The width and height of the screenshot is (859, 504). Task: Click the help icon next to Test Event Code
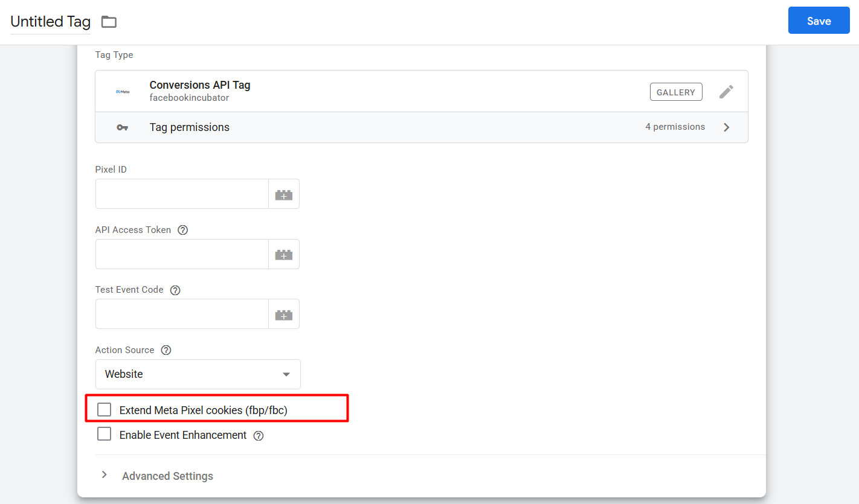point(175,290)
